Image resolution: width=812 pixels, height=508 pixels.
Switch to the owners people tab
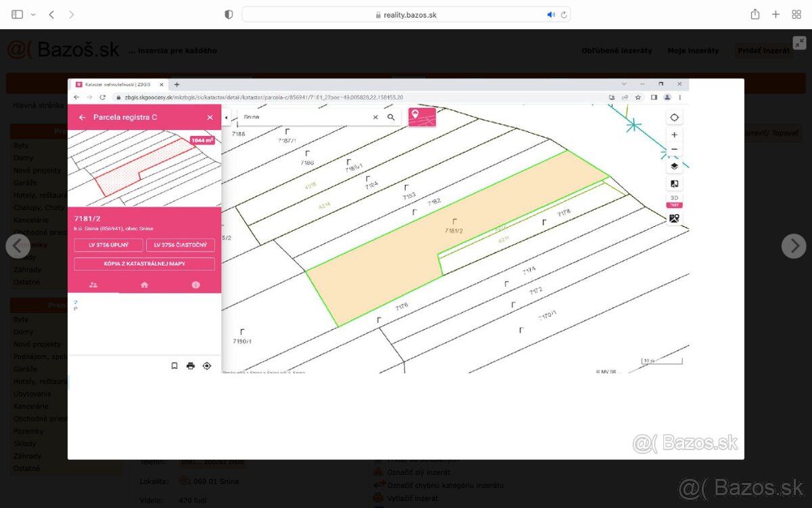click(x=93, y=284)
